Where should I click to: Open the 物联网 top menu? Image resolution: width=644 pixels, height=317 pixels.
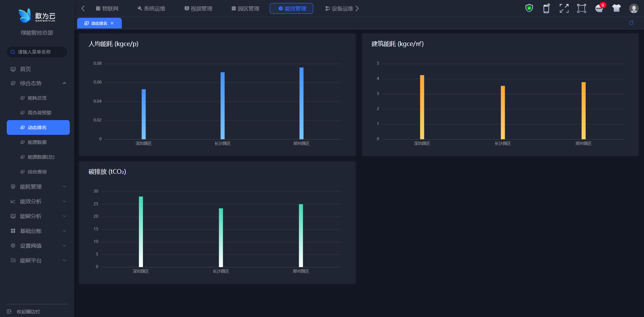pyautogui.click(x=107, y=8)
